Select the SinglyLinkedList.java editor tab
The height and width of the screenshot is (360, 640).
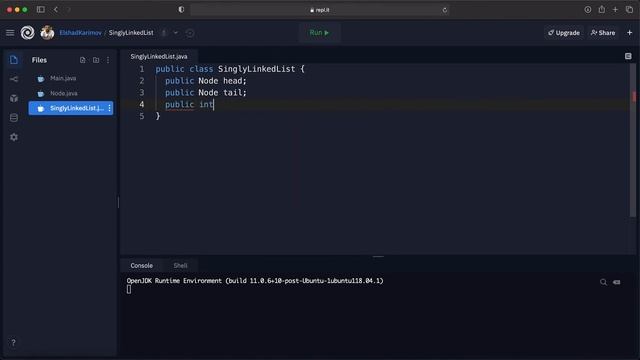tap(159, 56)
